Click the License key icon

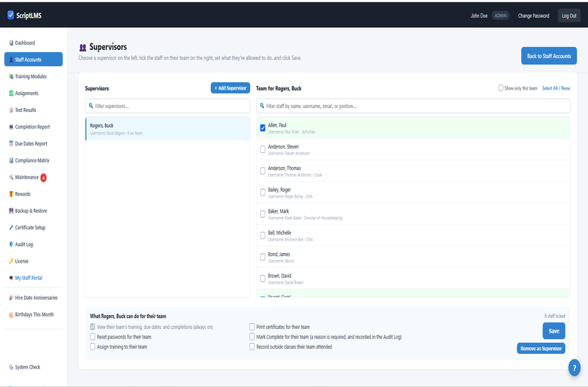click(11, 261)
